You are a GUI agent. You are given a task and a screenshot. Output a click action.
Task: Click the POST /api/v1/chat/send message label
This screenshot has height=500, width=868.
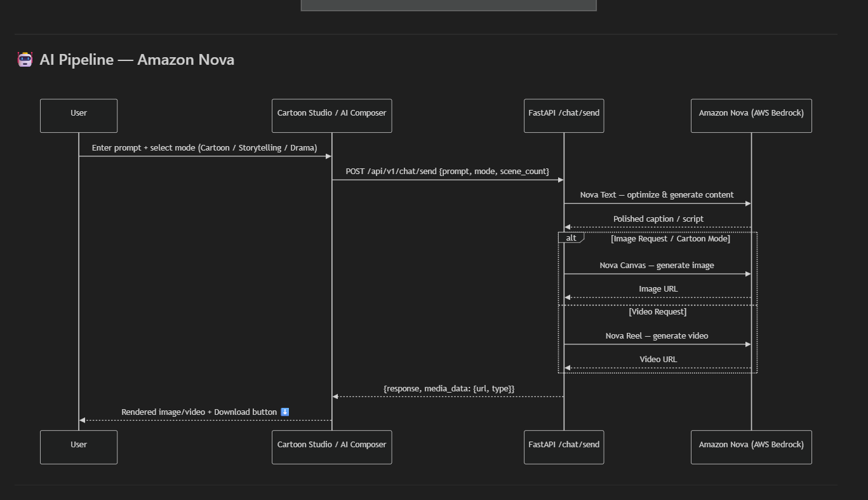pos(447,172)
